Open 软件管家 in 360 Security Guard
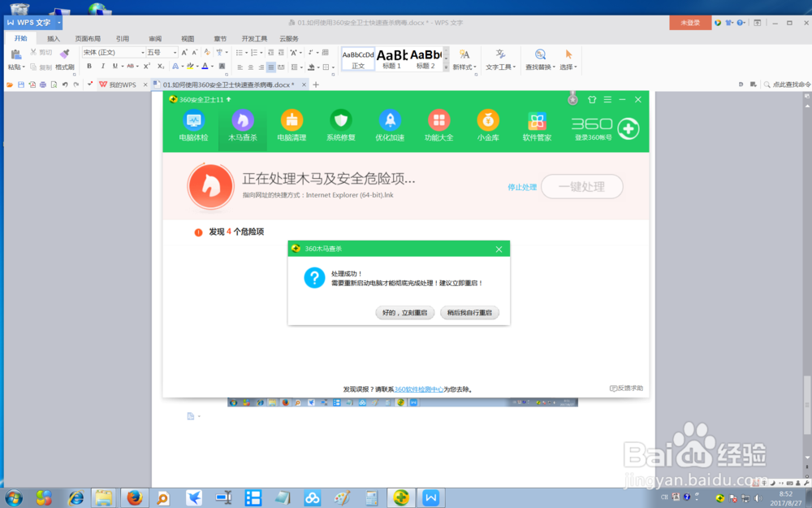 click(537, 125)
